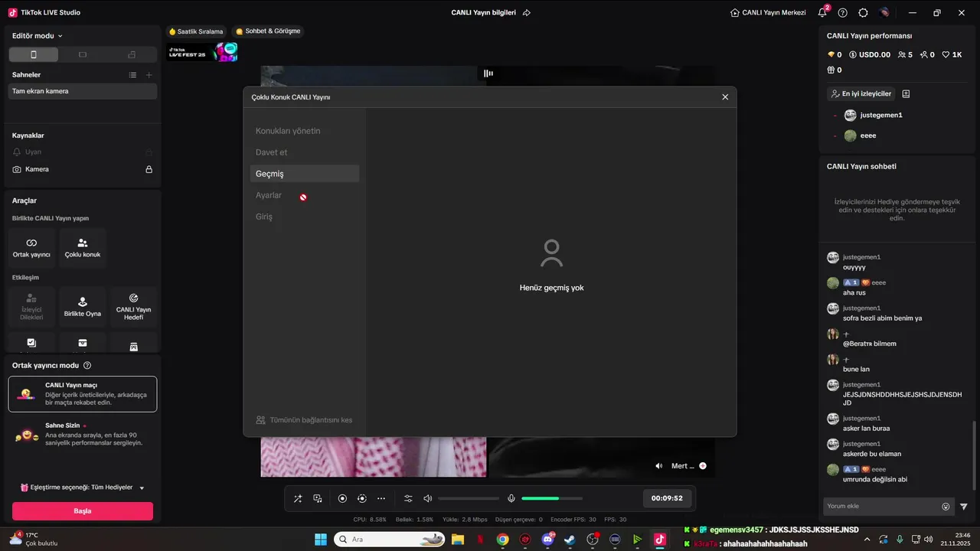980x551 pixels.
Task: Open settings gear in title bar
Action: [x=864, y=12]
